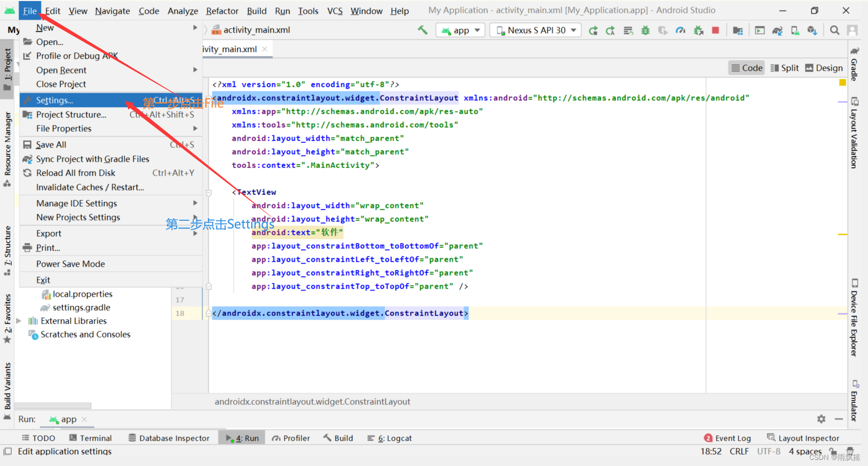Click the Apply Code Changes icon
The width and height of the screenshot is (868, 466).
pyautogui.click(x=628, y=31)
